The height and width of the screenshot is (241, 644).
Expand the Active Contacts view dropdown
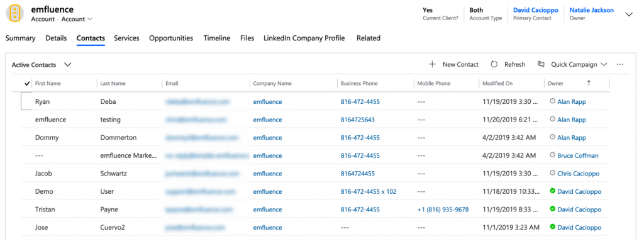(68, 65)
